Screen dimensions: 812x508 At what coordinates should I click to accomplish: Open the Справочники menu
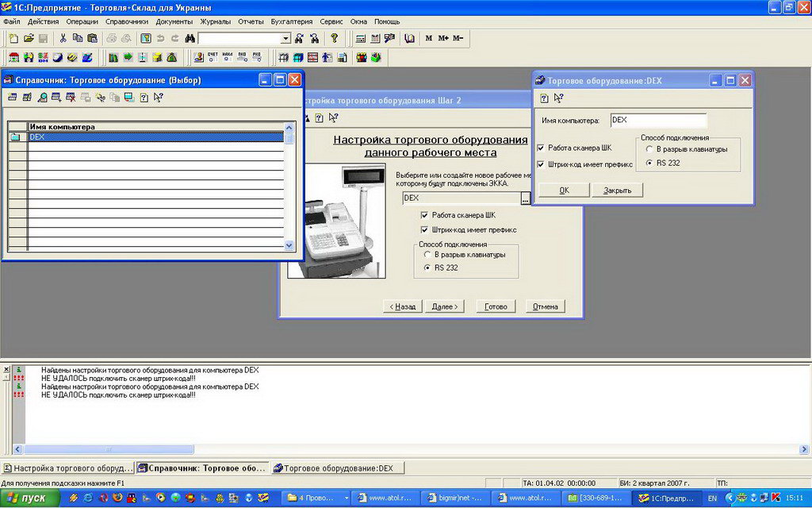[x=126, y=21]
